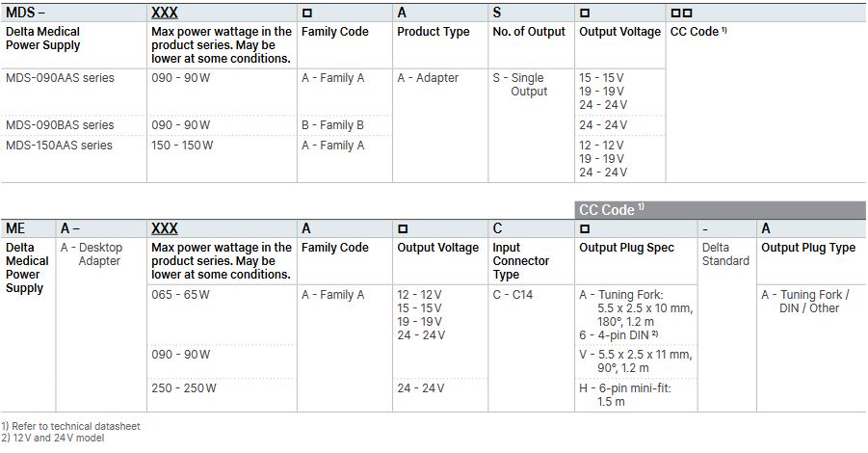The width and height of the screenshot is (868, 453).
Task: Select the 'Delta Standard' cell
Action: pyautogui.click(x=725, y=254)
